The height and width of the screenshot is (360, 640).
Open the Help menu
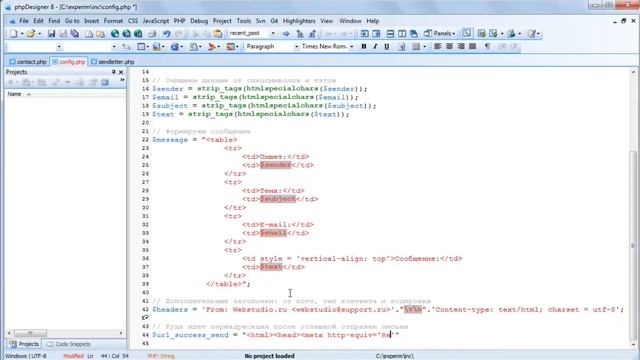pyautogui.click(x=372, y=21)
